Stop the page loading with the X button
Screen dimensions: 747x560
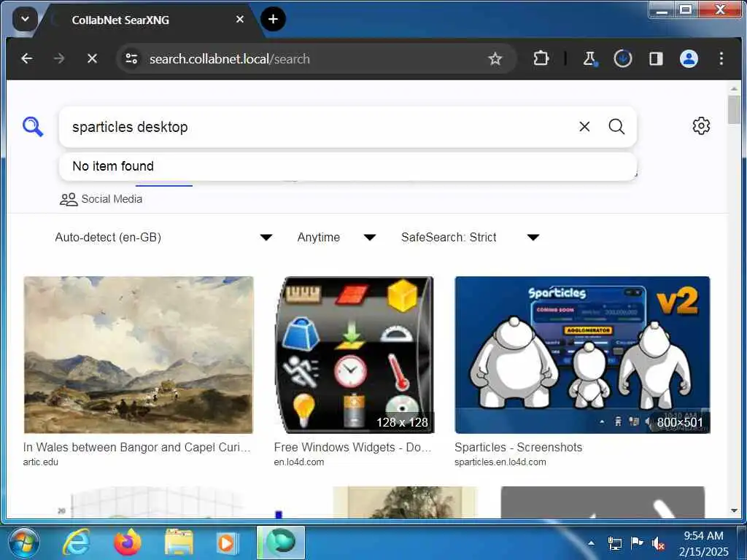click(93, 58)
